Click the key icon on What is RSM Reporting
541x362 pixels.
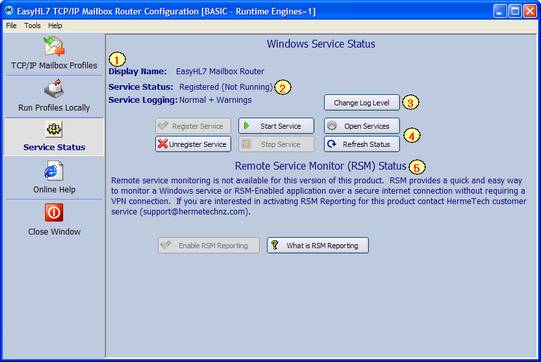pos(275,245)
